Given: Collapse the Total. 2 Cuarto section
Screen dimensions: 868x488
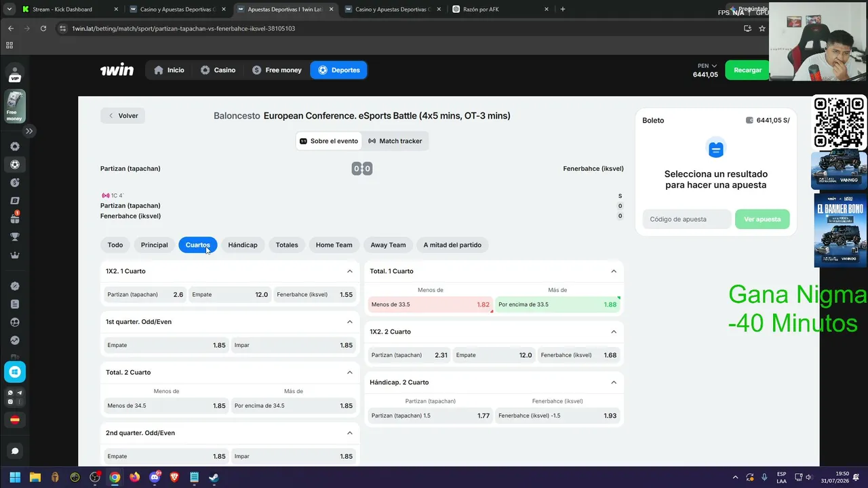Looking at the screenshot, I should click(x=350, y=372).
